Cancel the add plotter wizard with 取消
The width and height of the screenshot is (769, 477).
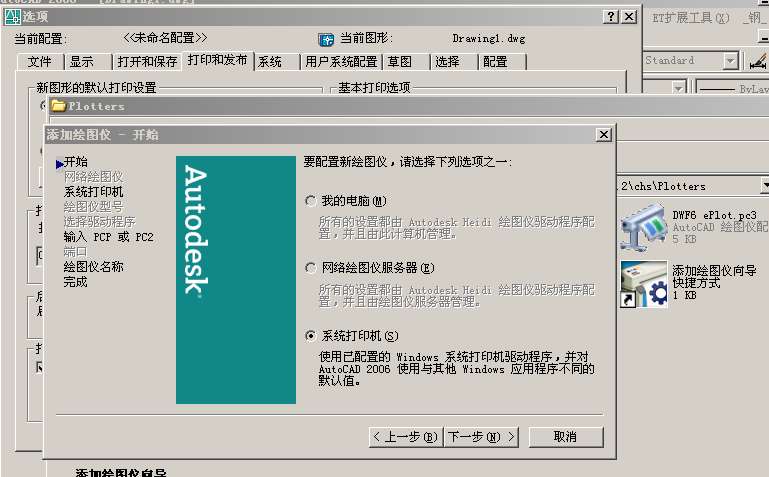(565, 437)
